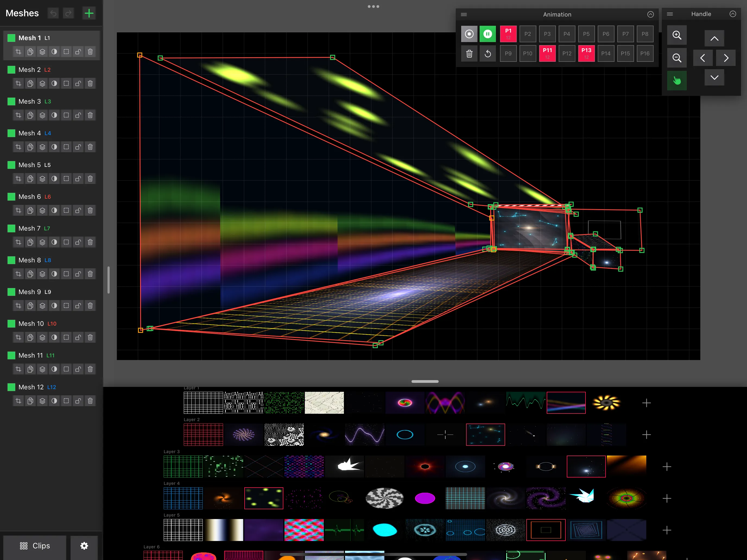This screenshot has height=560, width=747.
Task: Select crop icon for Mesh 1
Action: [18, 52]
